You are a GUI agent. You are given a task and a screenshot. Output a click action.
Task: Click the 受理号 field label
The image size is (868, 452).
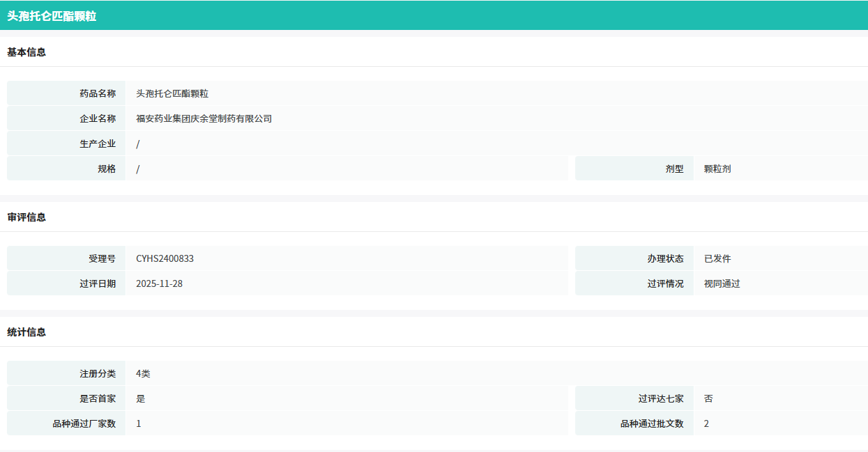102,258
